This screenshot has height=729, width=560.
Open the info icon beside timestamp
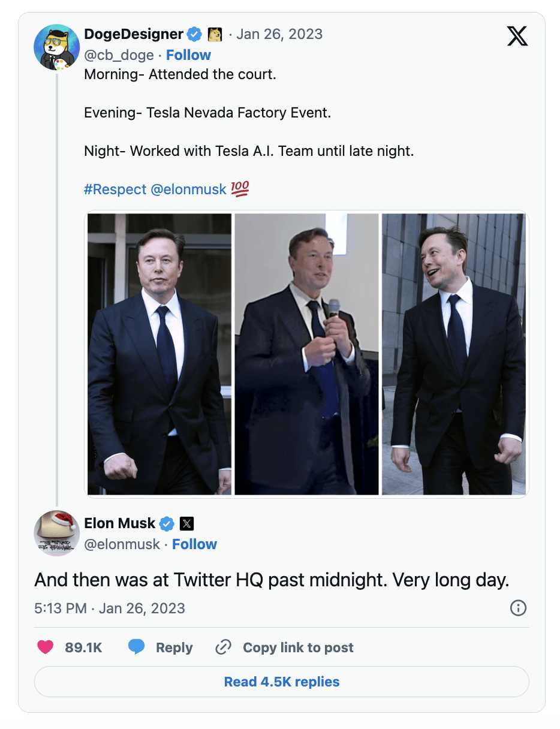(518, 608)
